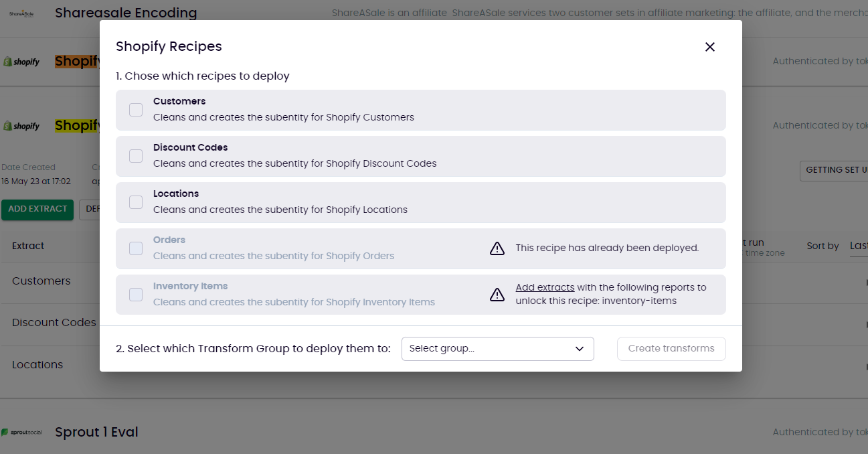Click the disabled Orders recipe checkbox
This screenshot has height=454, width=868.
coord(136,248)
